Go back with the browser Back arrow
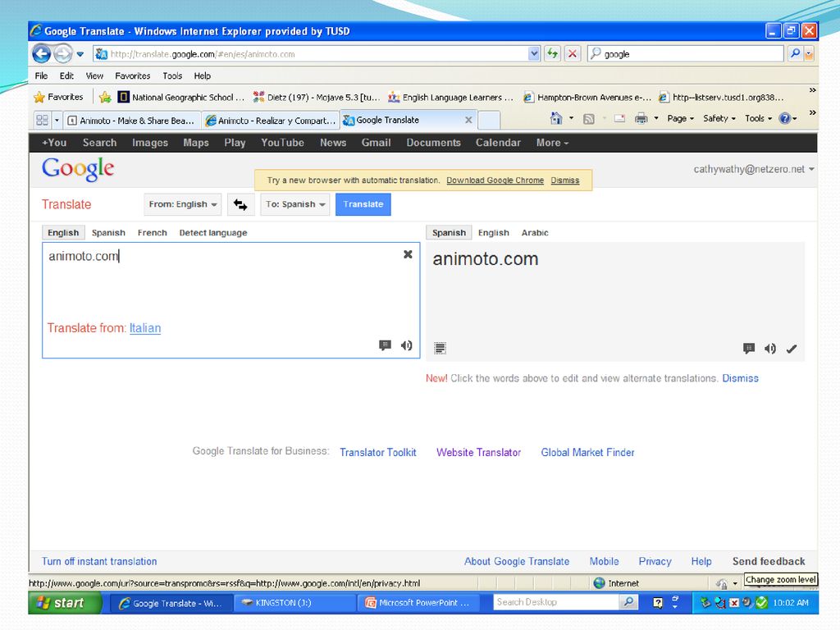Screen dimensions: 840x630 coord(41,53)
